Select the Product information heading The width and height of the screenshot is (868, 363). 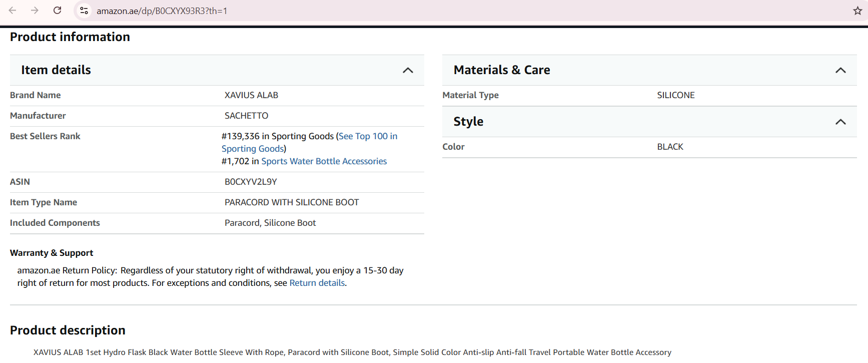[70, 37]
